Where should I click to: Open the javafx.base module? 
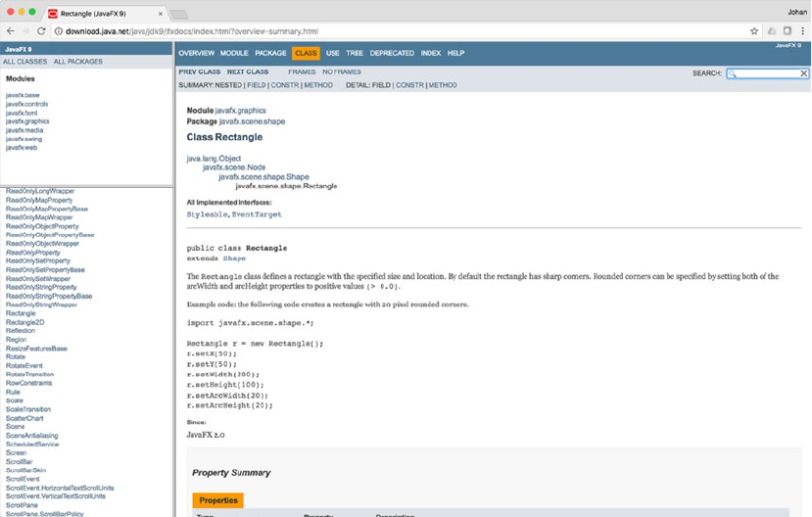[23, 95]
